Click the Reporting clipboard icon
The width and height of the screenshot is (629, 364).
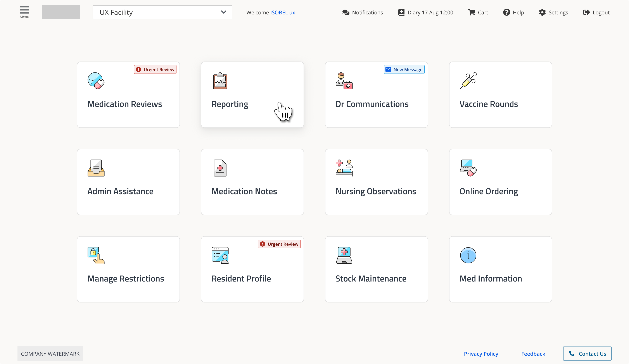[x=220, y=81]
